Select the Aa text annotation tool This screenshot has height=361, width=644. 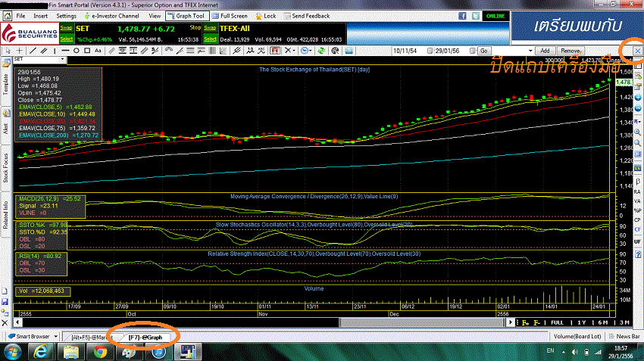(x=98, y=51)
